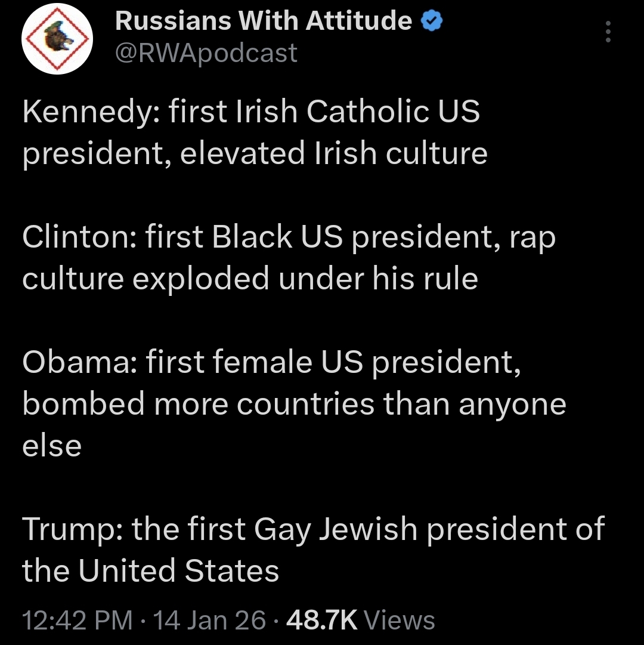
Task: Click the line 'bombed more countries than anyone'
Action: (x=294, y=404)
